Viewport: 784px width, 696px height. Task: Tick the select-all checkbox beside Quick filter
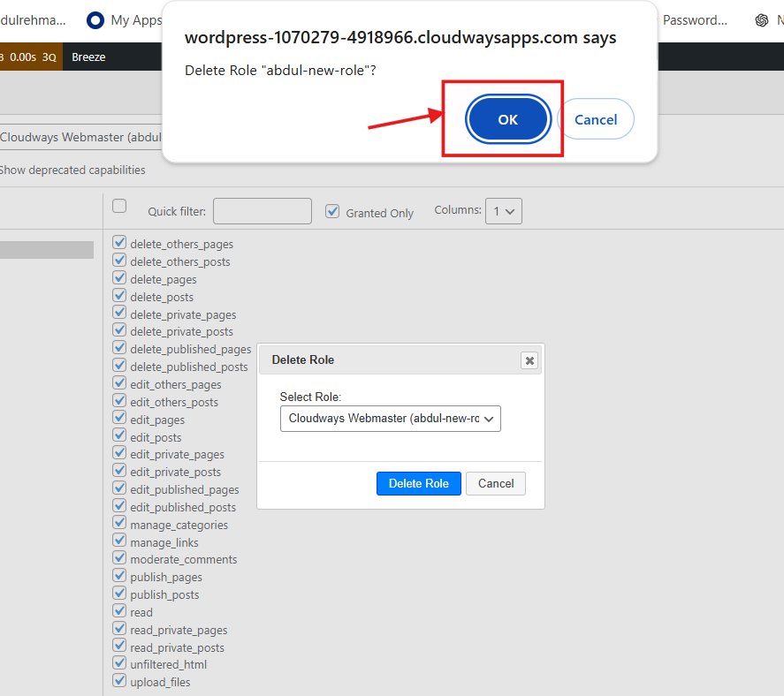119,207
